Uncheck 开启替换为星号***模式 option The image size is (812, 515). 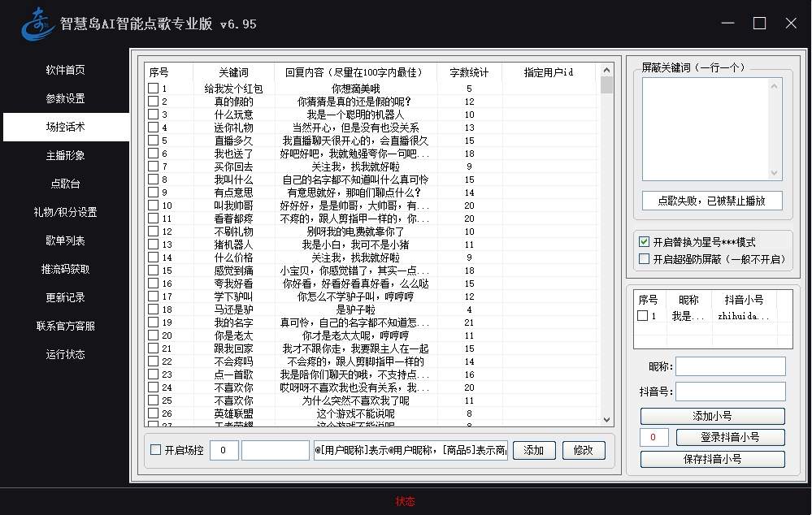(645, 242)
